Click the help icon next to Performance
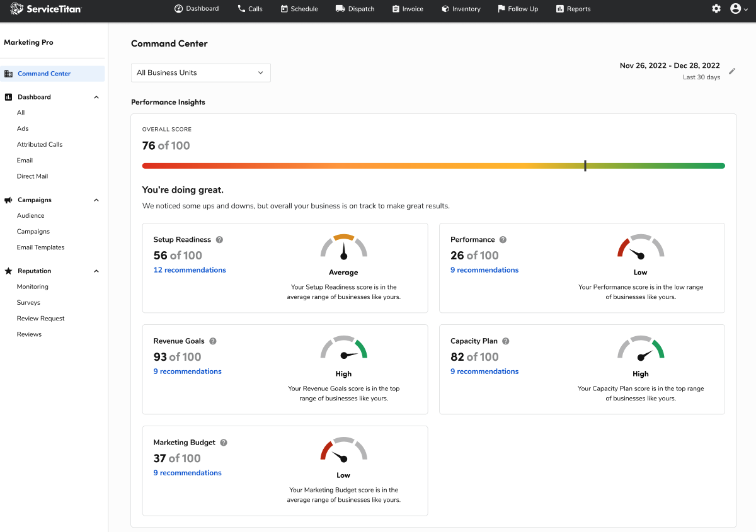The height and width of the screenshot is (532, 756). pos(503,240)
